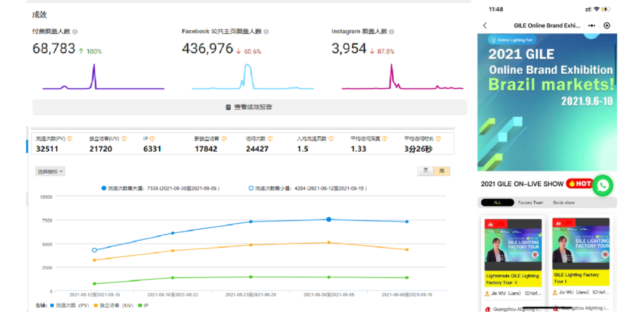Switch chart granularity to 天 (day)

[x=425, y=171]
